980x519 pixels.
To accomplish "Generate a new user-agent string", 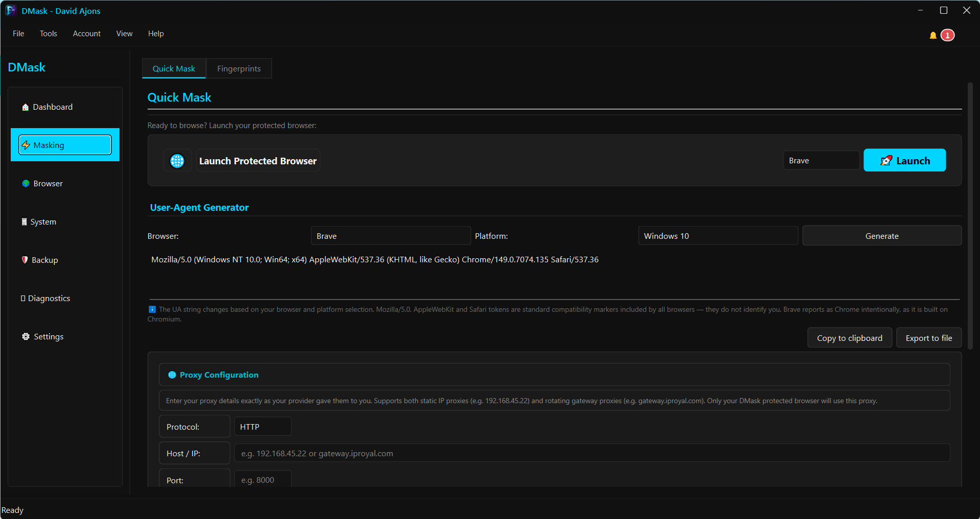I will pyautogui.click(x=882, y=236).
